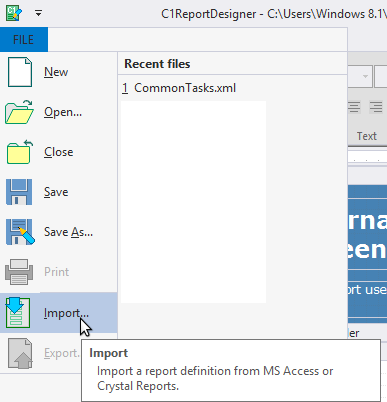Viewport: 387px width, 402px height.
Task: Click the center align icon in ribbon
Action: point(355,107)
